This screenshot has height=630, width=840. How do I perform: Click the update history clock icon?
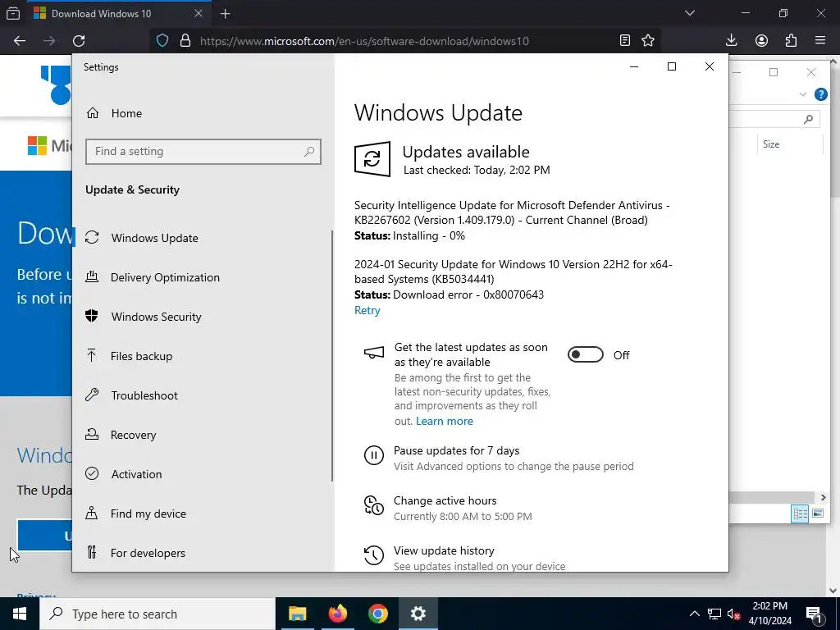pyautogui.click(x=374, y=555)
